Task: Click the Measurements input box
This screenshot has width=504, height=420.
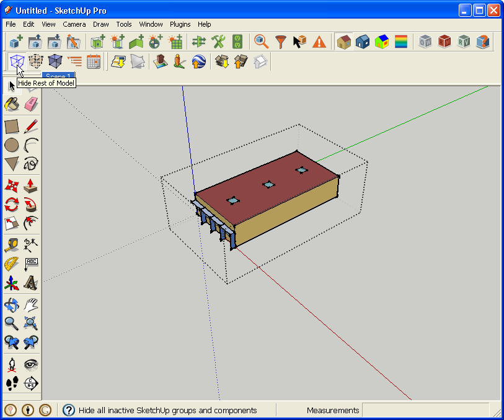Action: tap(425, 410)
